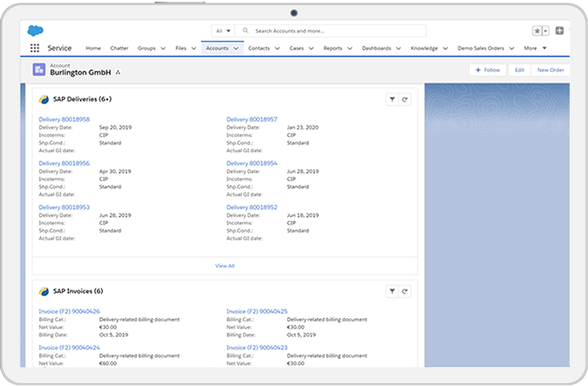
Task: Click the Apr 30, 2019 delivery date
Action: pos(115,171)
